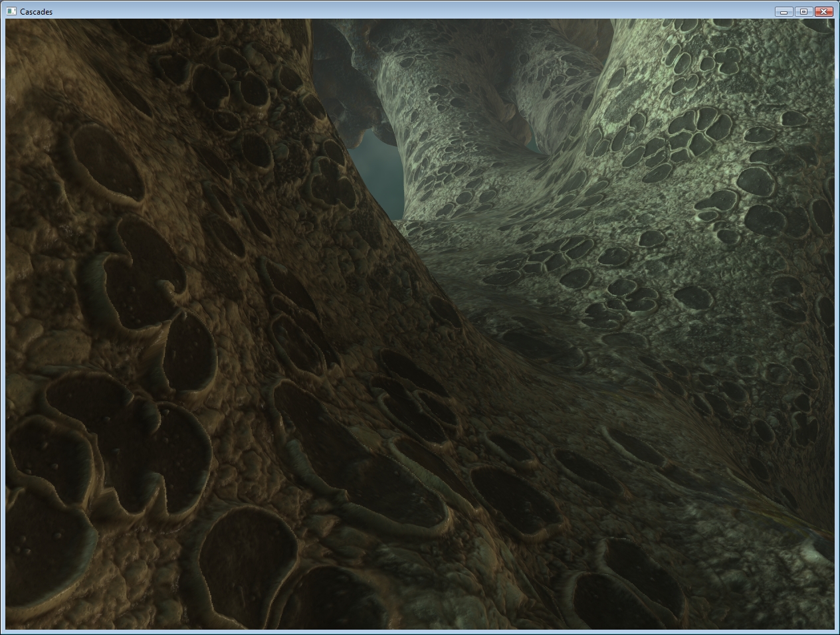Click the "Cascades" window title text
Viewport: 840px width, 635px height.
(x=37, y=12)
